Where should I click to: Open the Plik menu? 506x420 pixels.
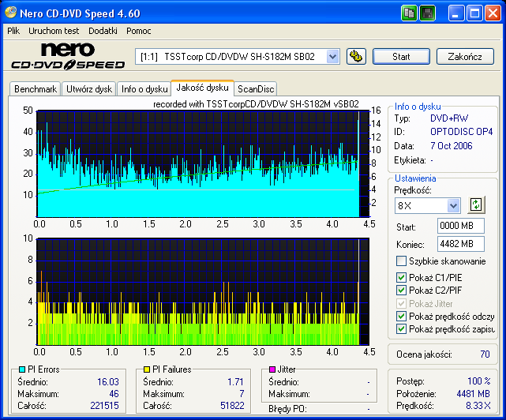click(x=13, y=31)
